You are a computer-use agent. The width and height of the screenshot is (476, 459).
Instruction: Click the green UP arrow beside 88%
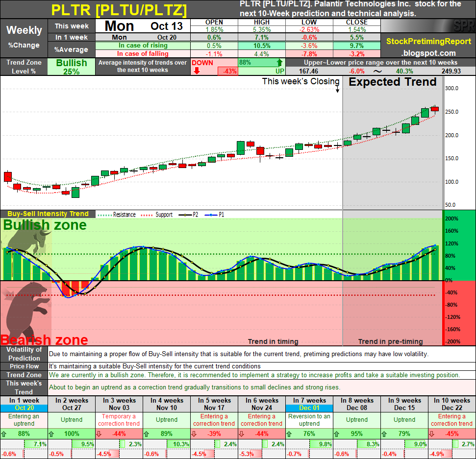pos(279,63)
